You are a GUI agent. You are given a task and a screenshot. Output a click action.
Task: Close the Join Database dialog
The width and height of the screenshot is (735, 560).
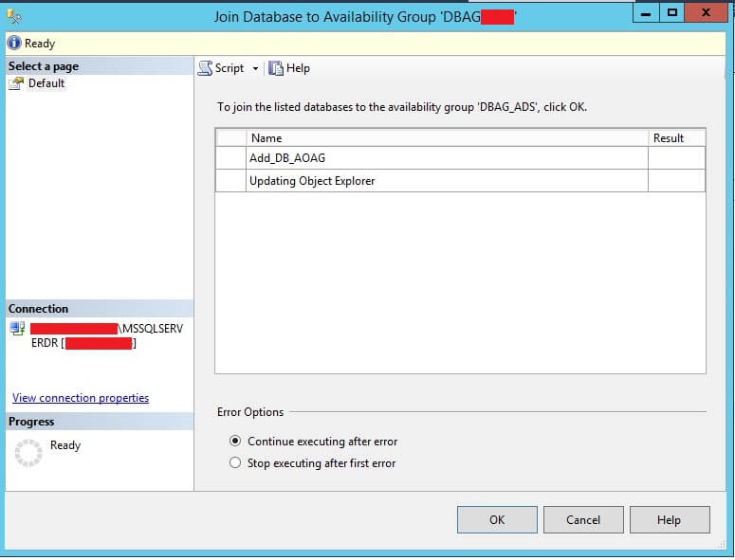coord(706,12)
